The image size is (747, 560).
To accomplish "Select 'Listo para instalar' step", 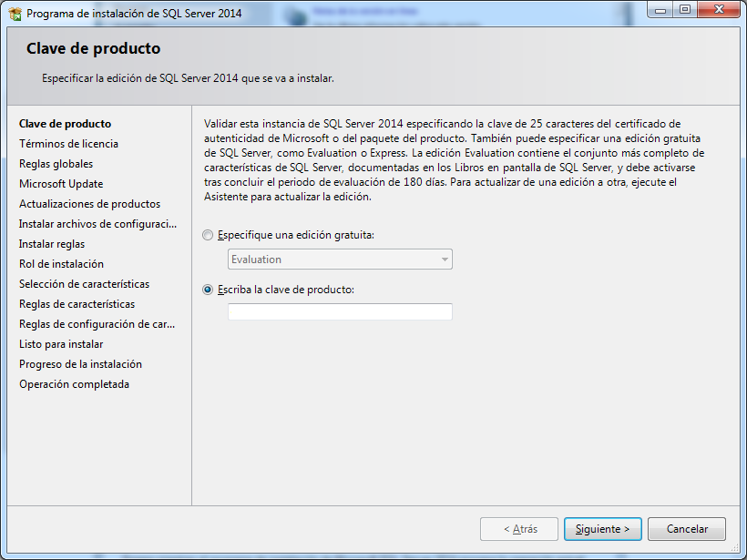I will click(x=61, y=344).
